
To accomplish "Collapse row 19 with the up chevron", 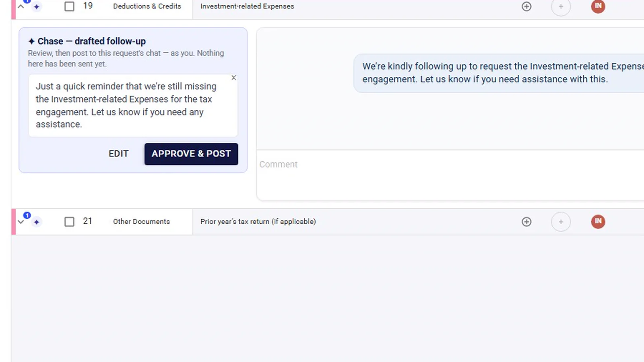I will point(21,6).
